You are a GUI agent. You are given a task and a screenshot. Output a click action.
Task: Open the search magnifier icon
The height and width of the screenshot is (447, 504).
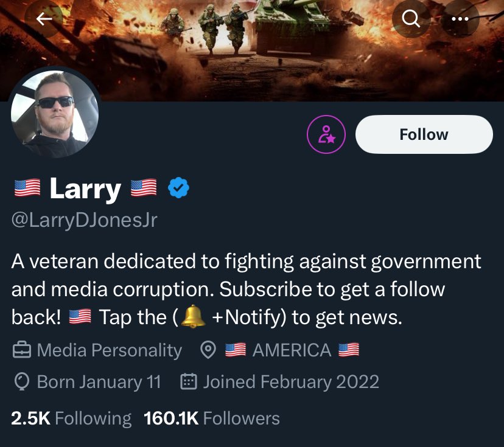411,19
